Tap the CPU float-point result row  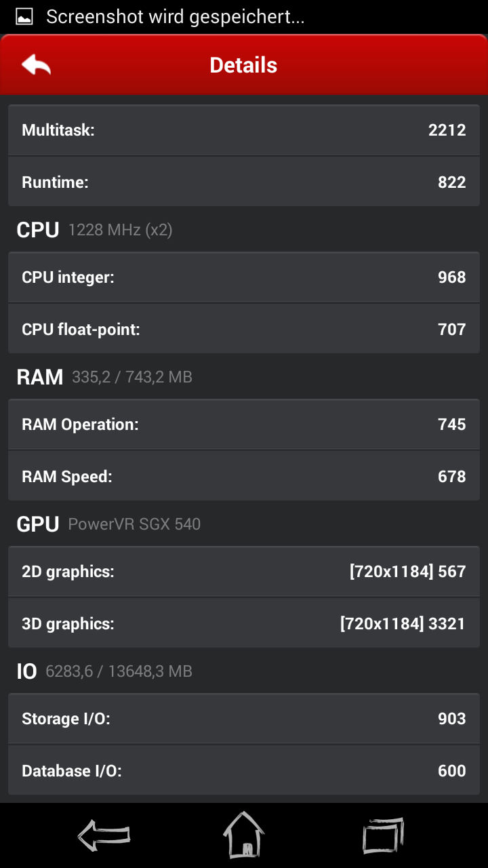coord(244,329)
